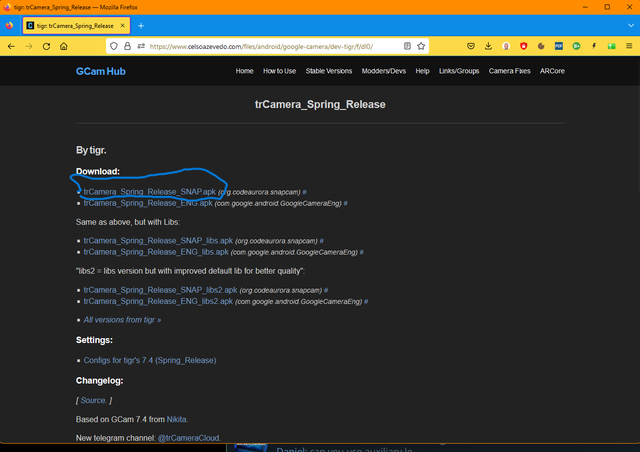This screenshot has height=452, width=640.
Task: Open Links/Groups in the navigation
Action: click(459, 71)
